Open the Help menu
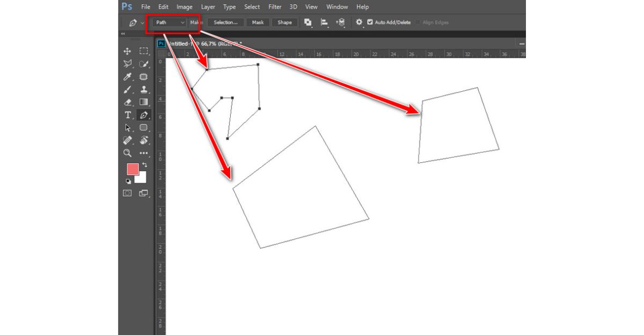Screen dimensions: 644x335 (362, 7)
